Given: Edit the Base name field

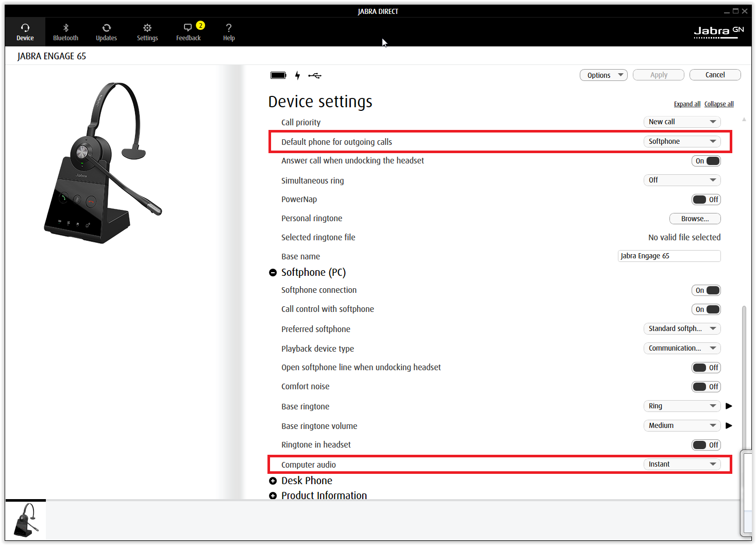Looking at the screenshot, I should coord(669,256).
